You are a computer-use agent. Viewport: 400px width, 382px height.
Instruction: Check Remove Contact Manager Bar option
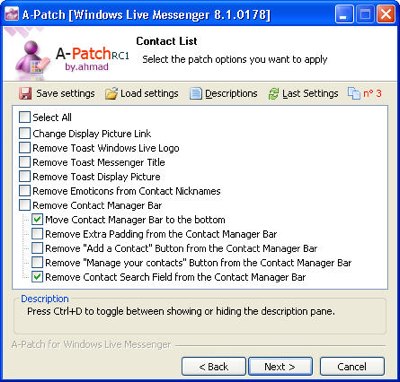pyautogui.click(x=25, y=205)
